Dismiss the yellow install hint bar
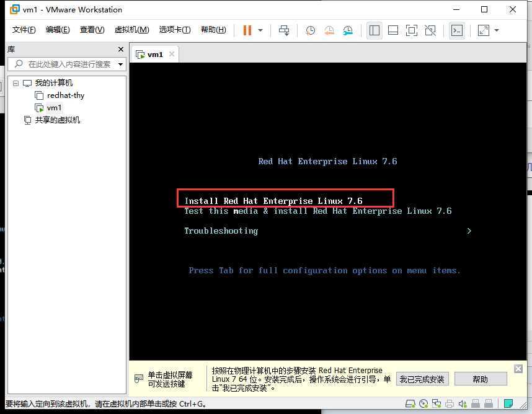 click(x=518, y=369)
